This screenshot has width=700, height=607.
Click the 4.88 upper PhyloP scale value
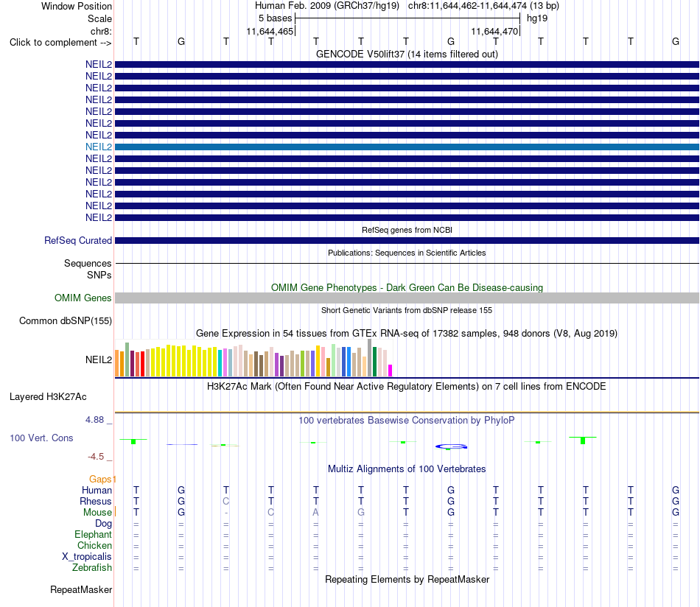(94, 420)
